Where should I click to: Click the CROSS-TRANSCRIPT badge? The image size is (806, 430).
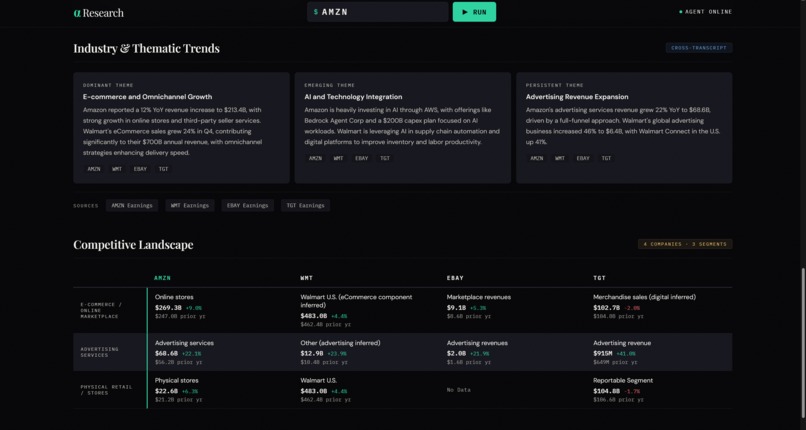click(x=699, y=48)
